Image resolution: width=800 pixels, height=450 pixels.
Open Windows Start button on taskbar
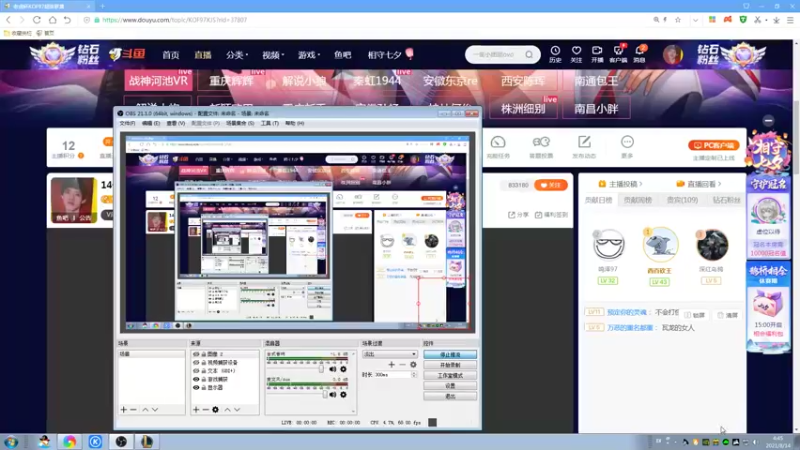click(x=11, y=442)
